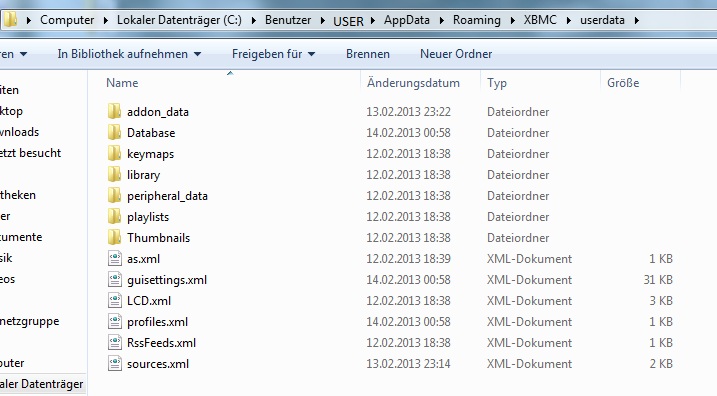Select the Thumbnails folder name
717x396 pixels.
(158, 238)
